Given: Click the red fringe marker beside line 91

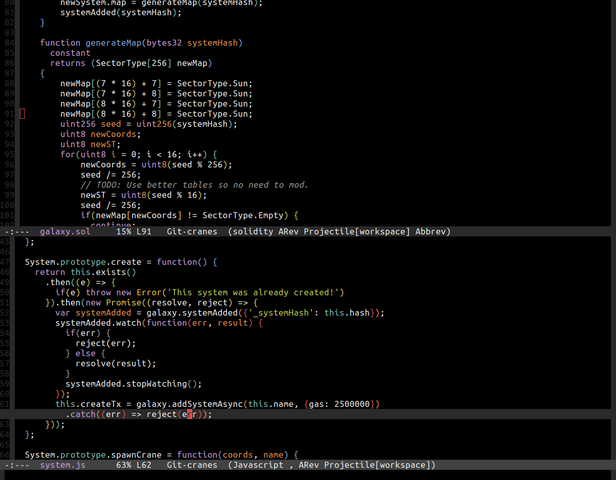Looking at the screenshot, I should click(x=22, y=114).
